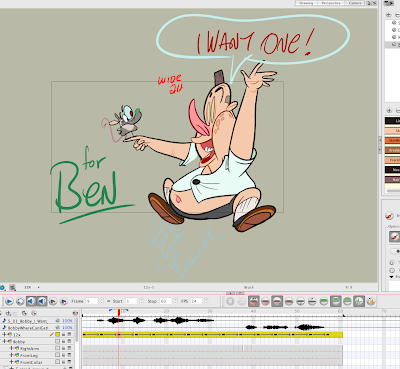Click the film strip icon on RightArm layer

(x=69, y=348)
